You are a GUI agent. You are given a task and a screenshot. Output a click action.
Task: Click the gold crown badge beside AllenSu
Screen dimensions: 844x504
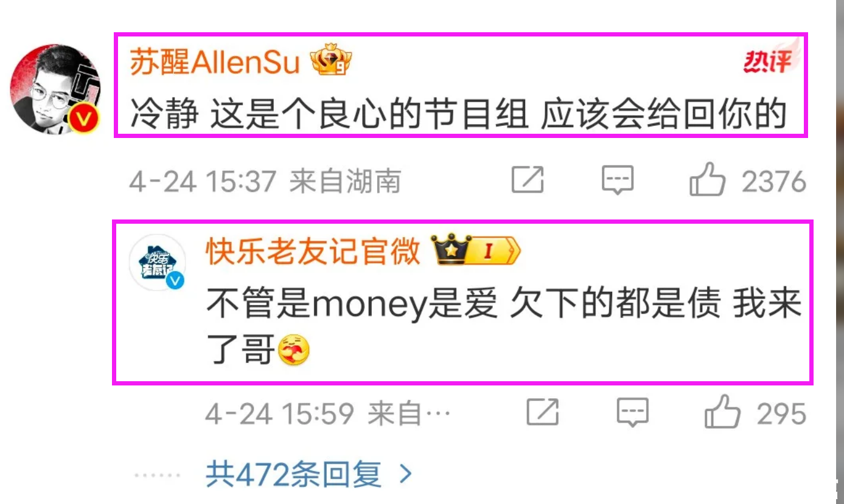[x=332, y=60]
